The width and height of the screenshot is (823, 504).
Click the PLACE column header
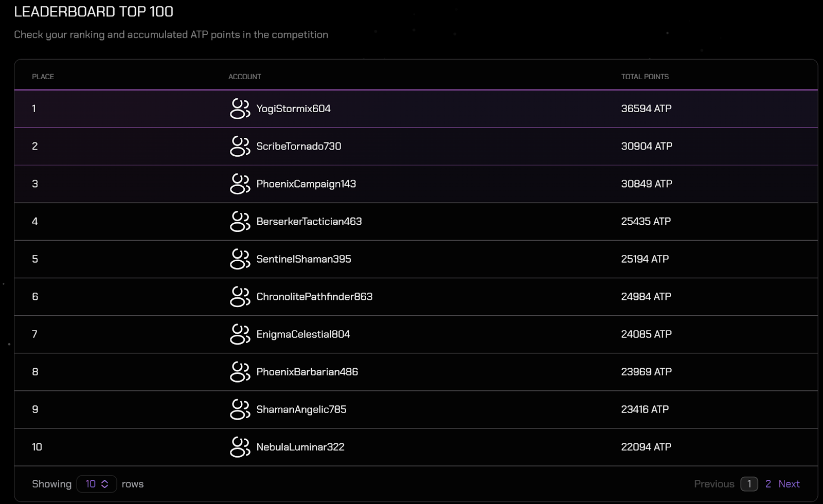pyautogui.click(x=43, y=77)
